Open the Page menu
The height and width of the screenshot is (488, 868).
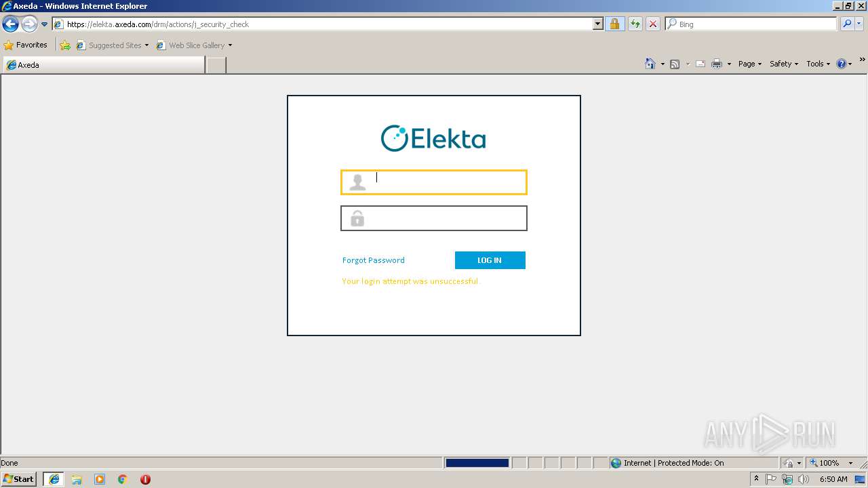750,64
